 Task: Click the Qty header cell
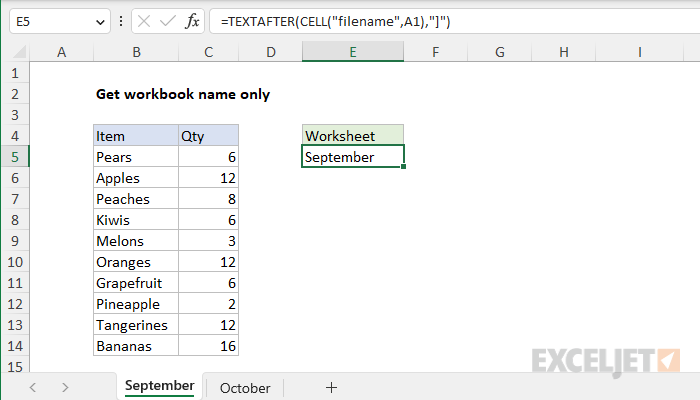pyautogui.click(x=208, y=136)
